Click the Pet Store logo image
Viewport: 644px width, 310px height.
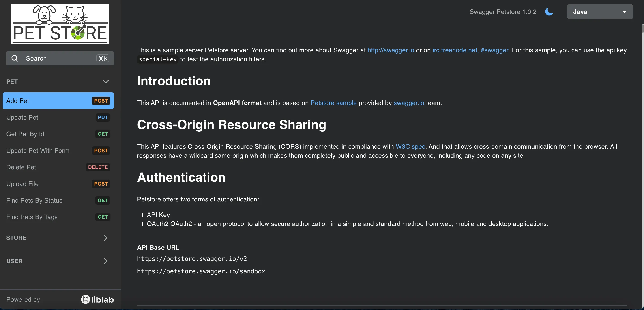[x=60, y=24]
